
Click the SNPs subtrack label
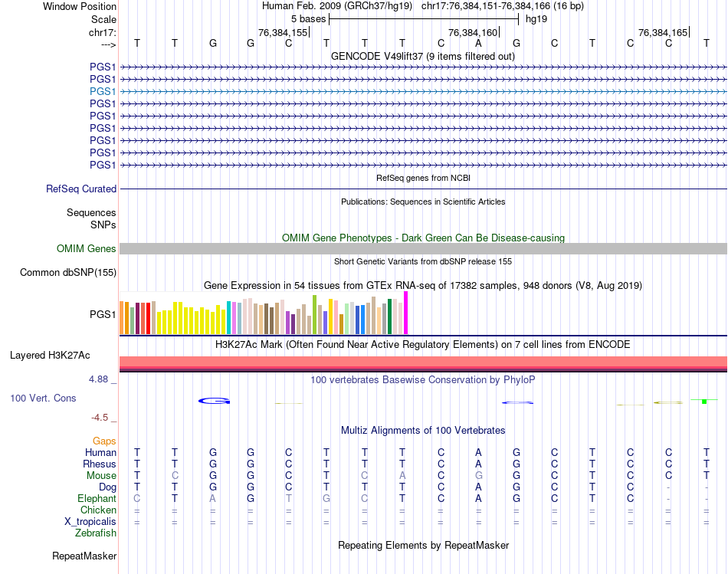pyautogui.click(x=103, y=225)
